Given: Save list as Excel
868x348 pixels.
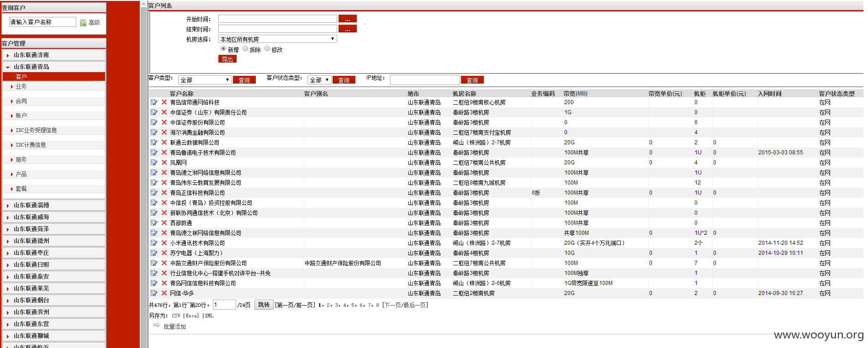Looking at the screenshot, I should [x=192, y=316].
